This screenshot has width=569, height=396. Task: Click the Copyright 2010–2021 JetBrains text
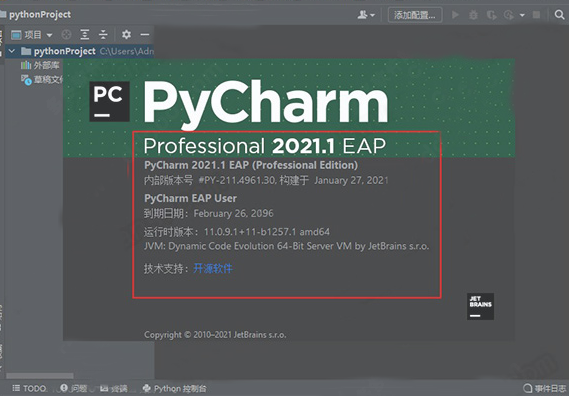(215, 335)
